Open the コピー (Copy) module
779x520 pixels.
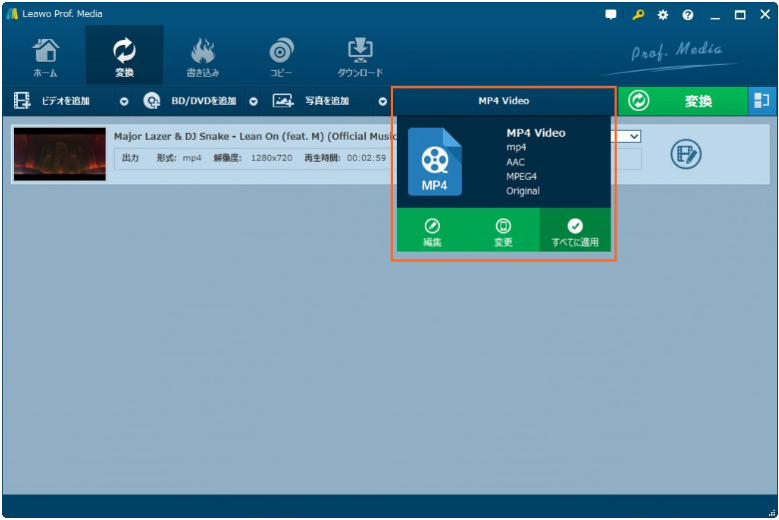click(281, 57)
